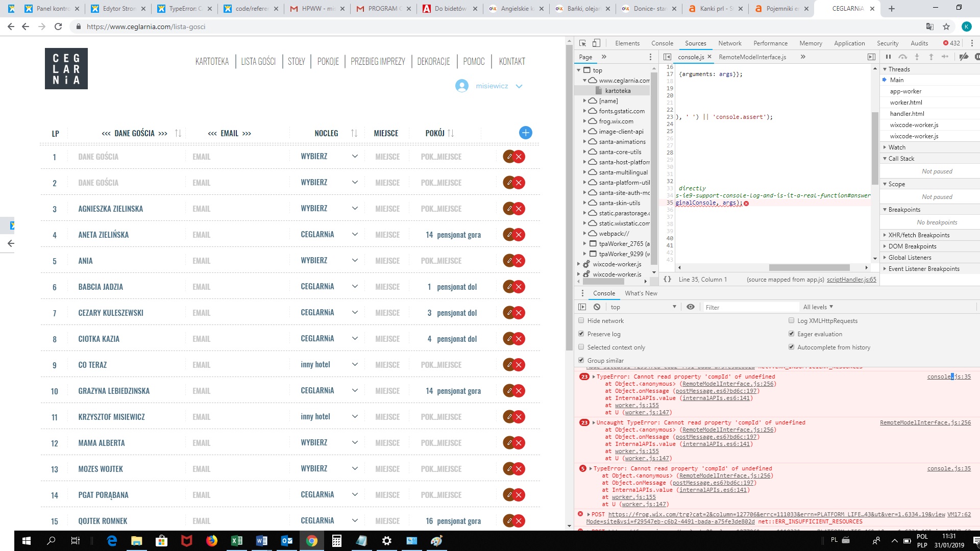Image resolution: width=980 pixels, height=551 pixels.
Task: Open the live expression eye icon
Action: (690, 307)
